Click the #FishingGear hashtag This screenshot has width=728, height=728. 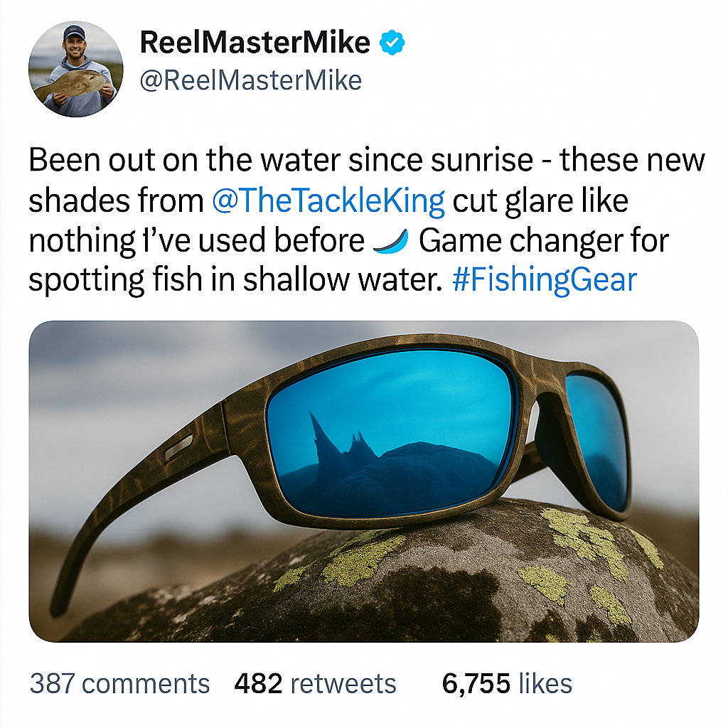pyautogui.click(x=545, y=281)
